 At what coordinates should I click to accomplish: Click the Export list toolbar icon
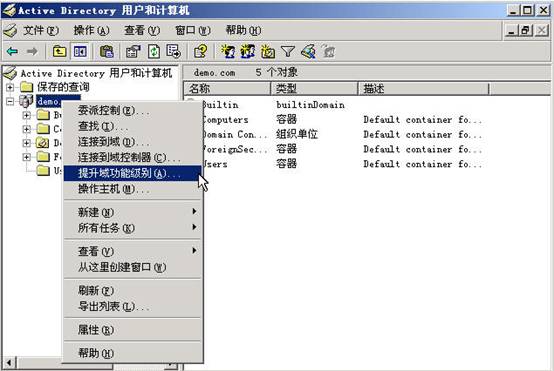coord(173,52)
